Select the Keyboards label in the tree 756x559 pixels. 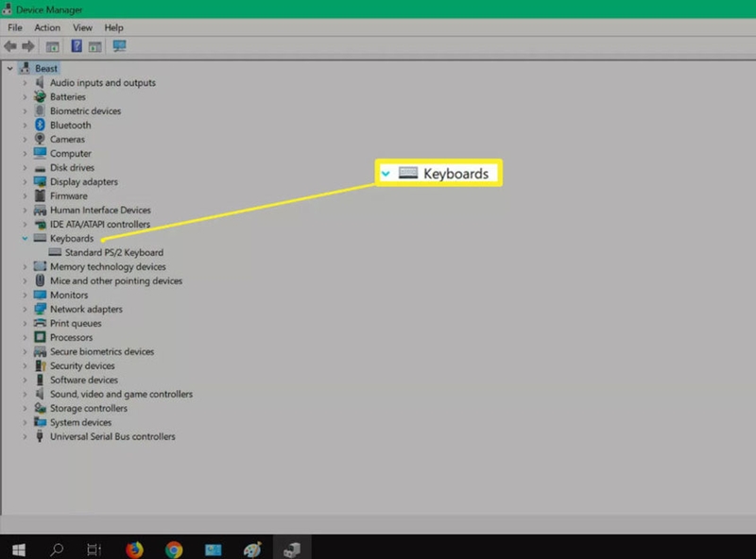pos(72,238)
